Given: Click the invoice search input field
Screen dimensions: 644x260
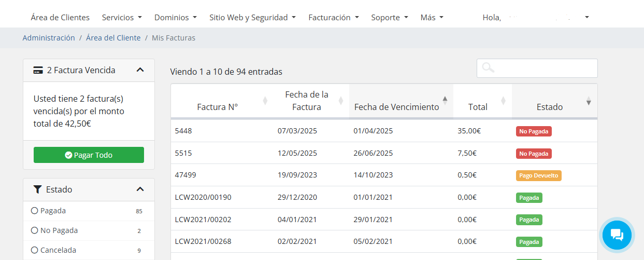Looking at the screenshot, I should coord(544,68).
